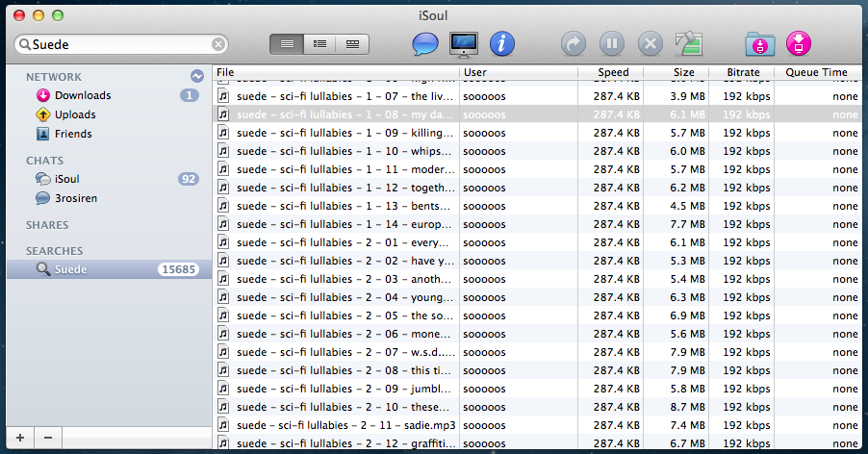This screenshot has height=454, width=868.
Task: Select row 2 - 06 - mone...
Action: tap(536, 334)
